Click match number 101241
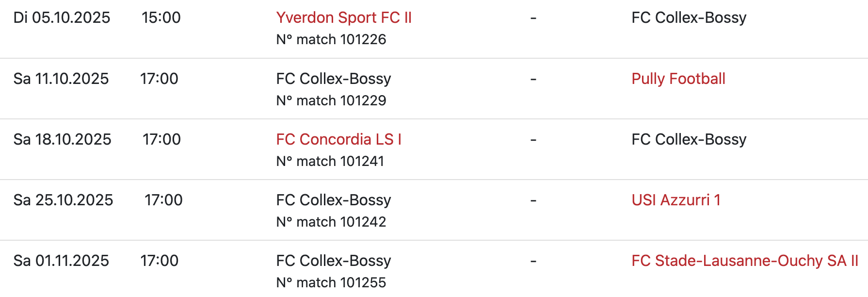 click(330, 161)
